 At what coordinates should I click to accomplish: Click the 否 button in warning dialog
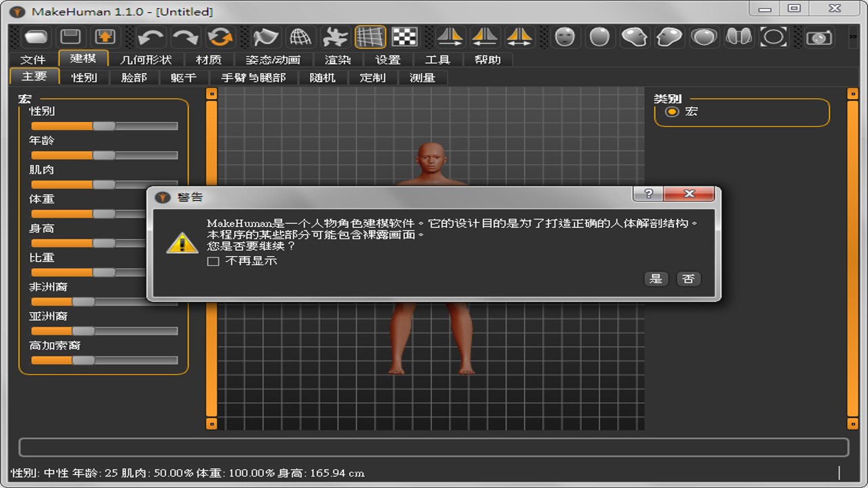(x=688, y=279)
